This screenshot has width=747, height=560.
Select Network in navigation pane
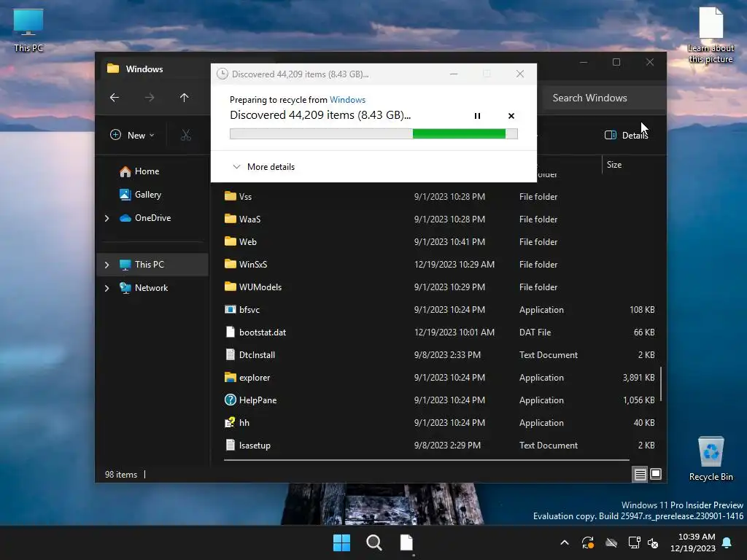[x=144, y=288]
